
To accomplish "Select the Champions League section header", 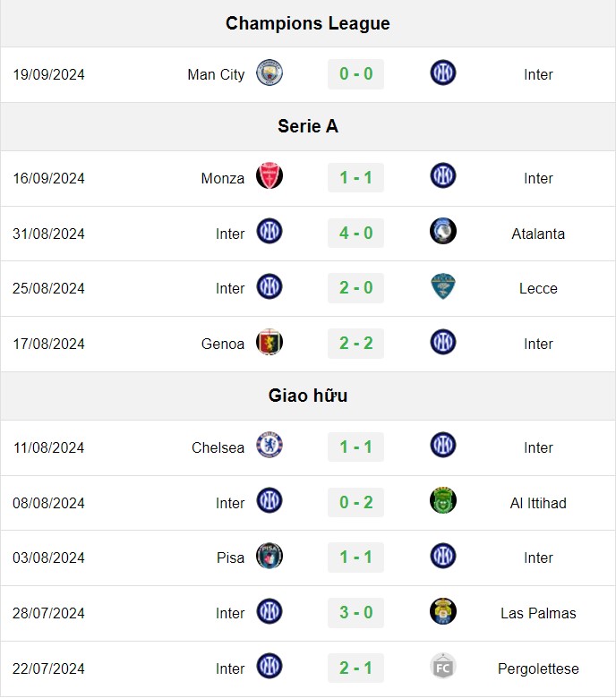I will [x=308, y=23].
